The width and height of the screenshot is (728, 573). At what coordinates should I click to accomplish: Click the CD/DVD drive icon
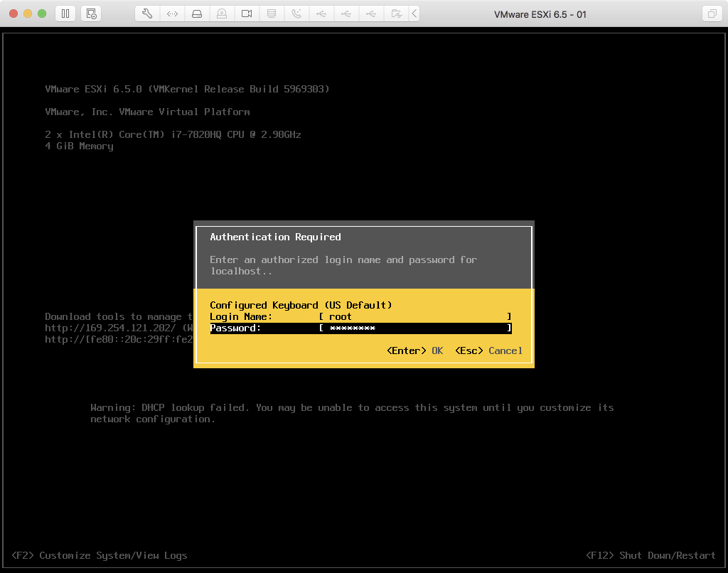222,14
